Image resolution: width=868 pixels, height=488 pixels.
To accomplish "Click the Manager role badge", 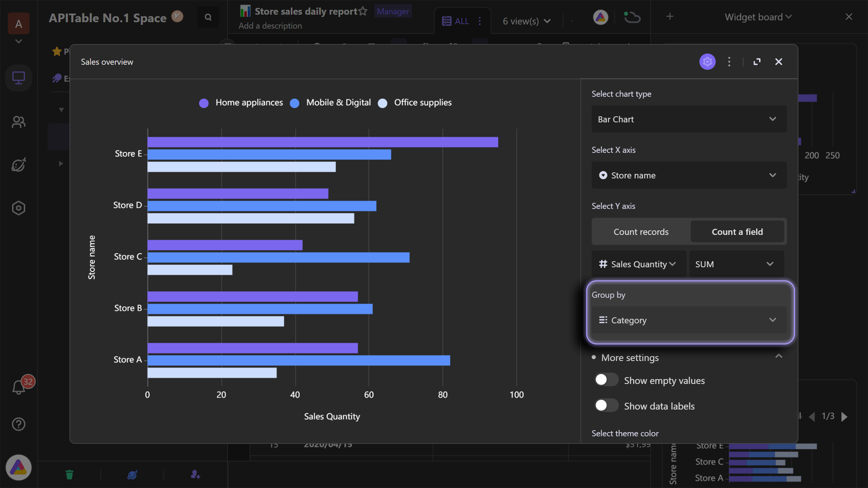I will tap(393, 11).
